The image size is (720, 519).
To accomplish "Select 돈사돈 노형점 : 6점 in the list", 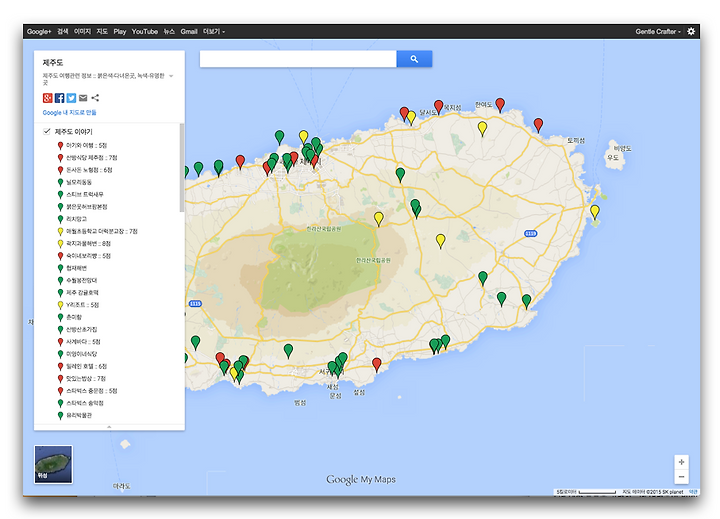I will [89, 170].
